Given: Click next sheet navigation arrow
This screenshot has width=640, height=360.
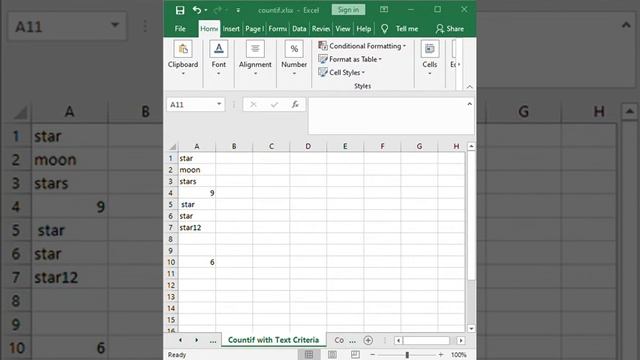Looking at the screenshot, I should (196, 340).
